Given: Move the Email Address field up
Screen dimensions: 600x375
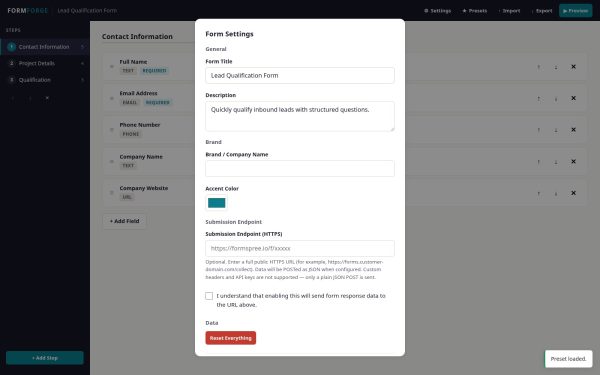Looking at the screenshot, I should pos(539,98).
